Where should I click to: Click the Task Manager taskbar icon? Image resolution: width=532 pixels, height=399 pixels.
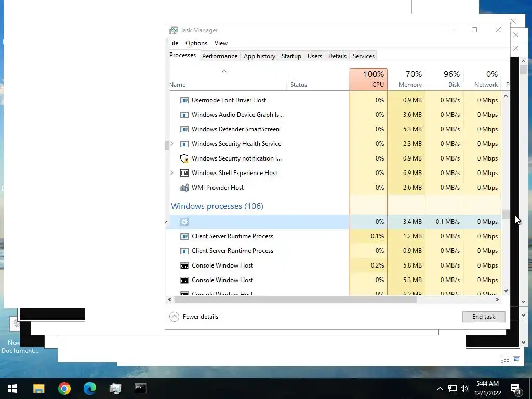pyautogui.click(x=115, y=389)
